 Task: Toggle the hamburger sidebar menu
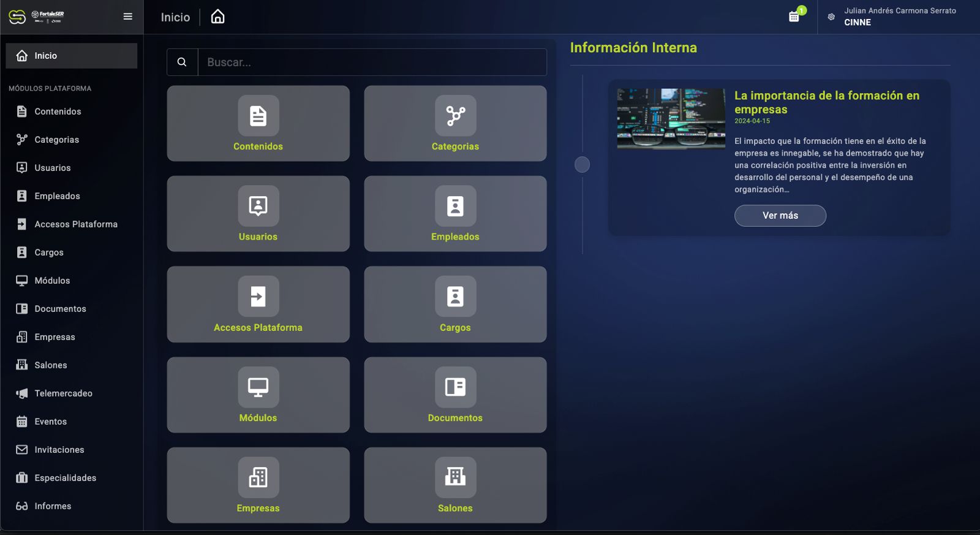click(127, 17)
